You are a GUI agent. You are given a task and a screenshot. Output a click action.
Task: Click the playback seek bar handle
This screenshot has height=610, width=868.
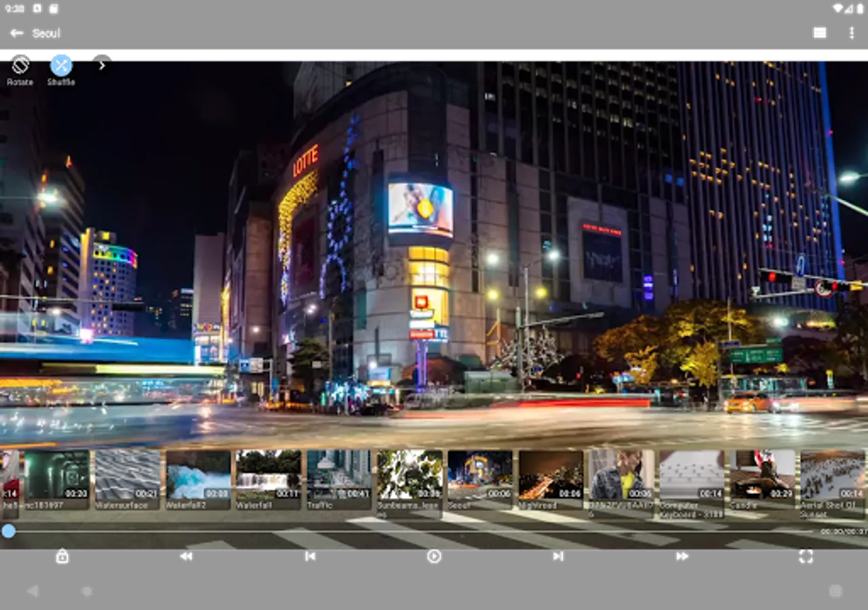click(8, 531)
